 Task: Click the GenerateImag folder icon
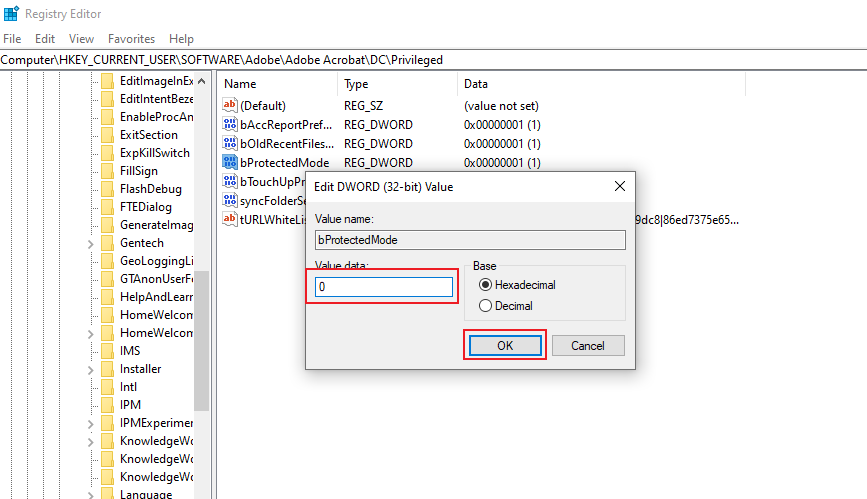pyautogui.click(x=107, y=225)
